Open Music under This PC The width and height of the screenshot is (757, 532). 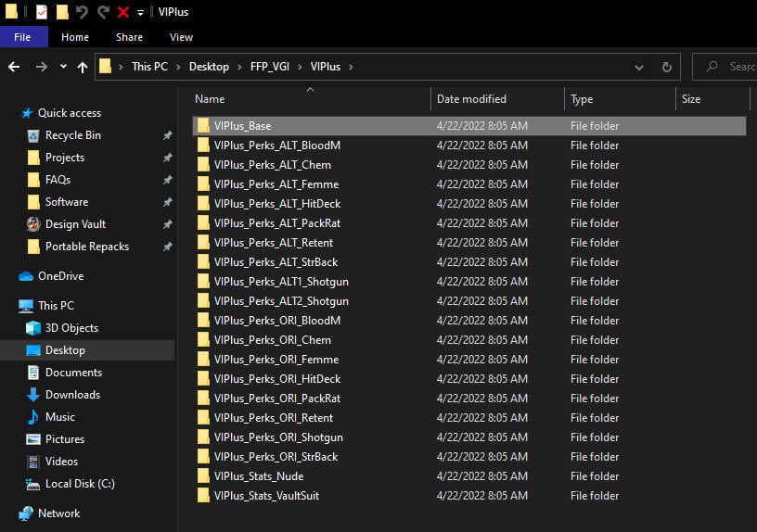click(x=60, y=417)
